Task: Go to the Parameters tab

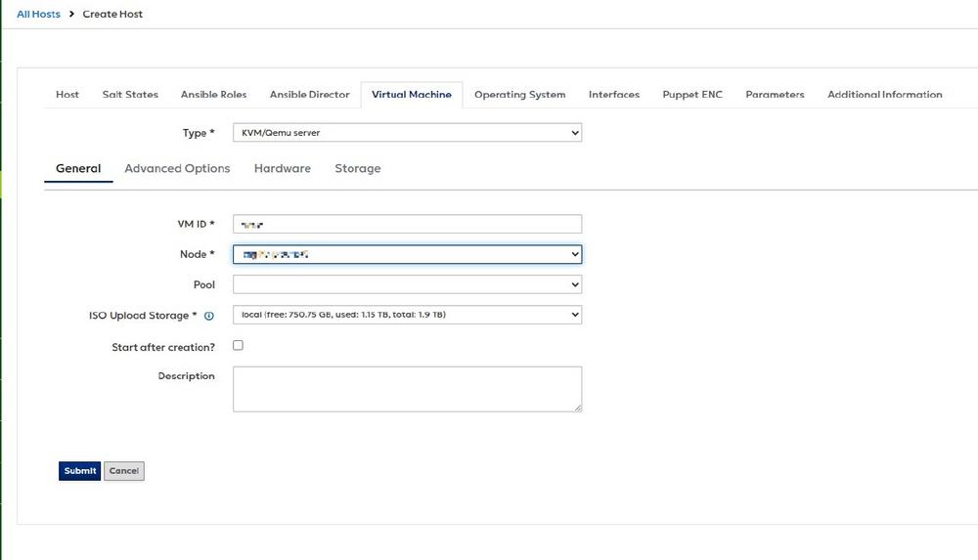Action: [x=775, y=94]
